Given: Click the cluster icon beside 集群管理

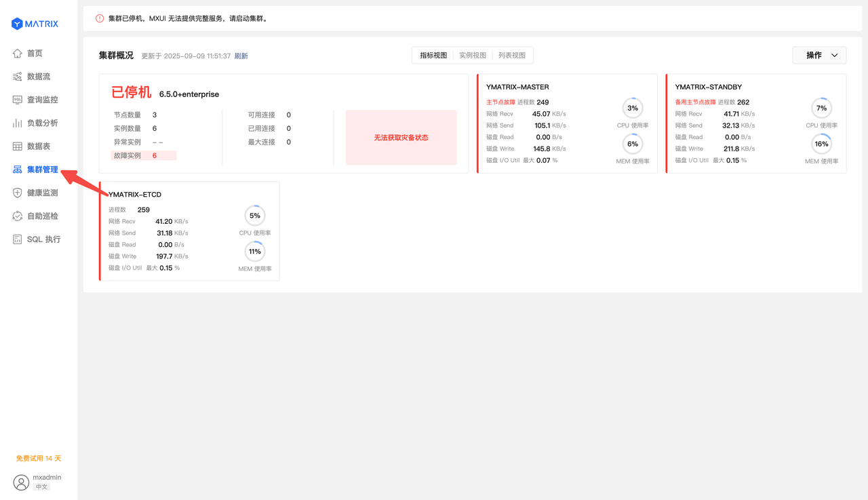Looking at the screenshot, I should 18,170.
